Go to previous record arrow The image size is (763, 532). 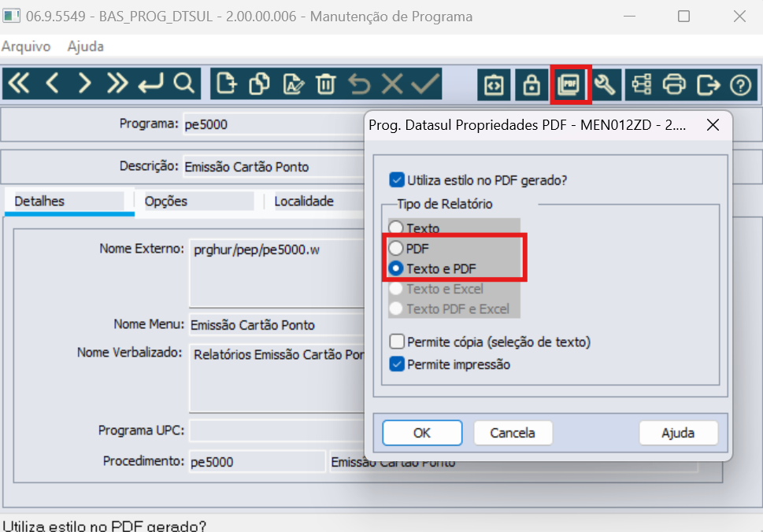pos(52,83)
